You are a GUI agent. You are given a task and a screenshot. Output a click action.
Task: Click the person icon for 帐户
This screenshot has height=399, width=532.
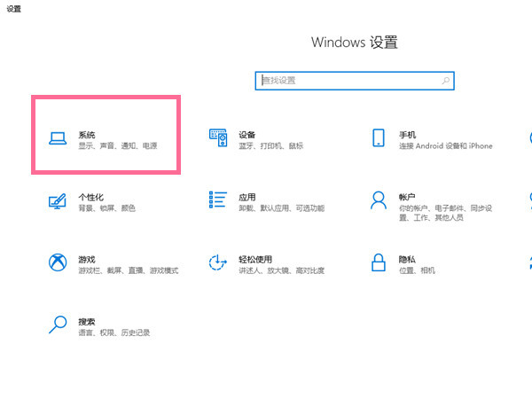(x=379, y=201)
